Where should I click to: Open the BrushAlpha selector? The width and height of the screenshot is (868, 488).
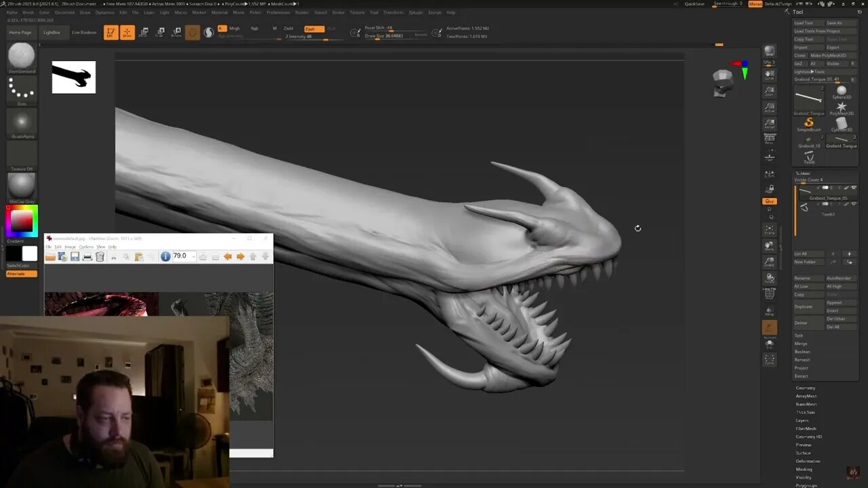[x=21, y=123]
